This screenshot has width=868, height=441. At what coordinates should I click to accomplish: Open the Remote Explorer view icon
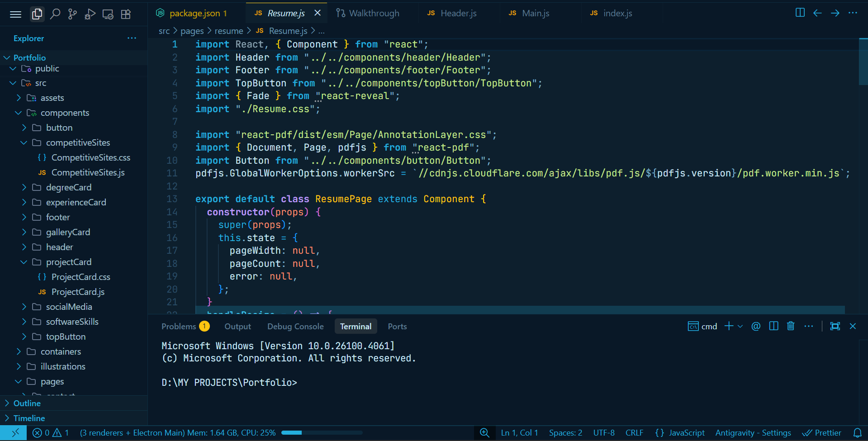click(x=108, y=14)
